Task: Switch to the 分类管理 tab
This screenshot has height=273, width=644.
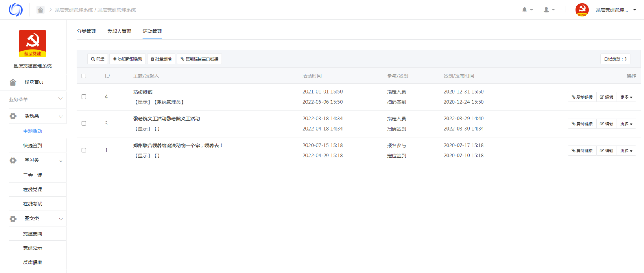Action: (86, 31)
